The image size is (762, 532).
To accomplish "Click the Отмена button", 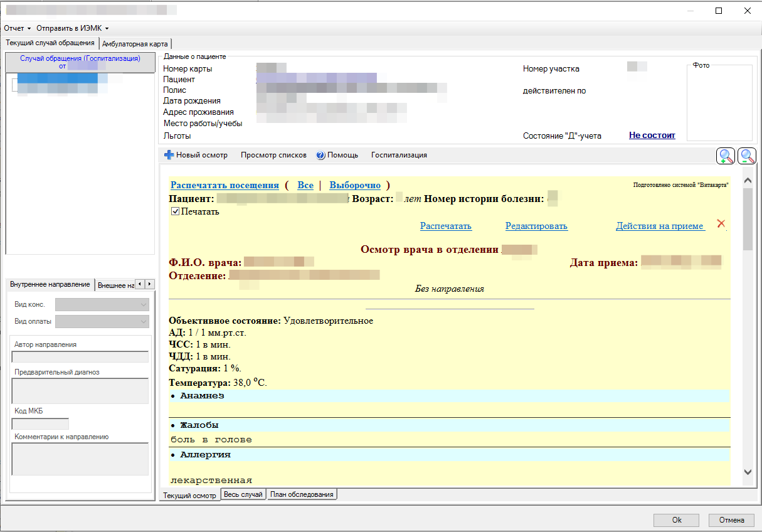I will (x=731, y=520).
